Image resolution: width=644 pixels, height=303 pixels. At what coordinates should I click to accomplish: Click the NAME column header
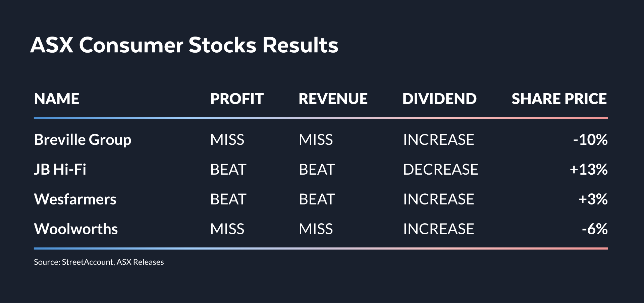57,99
